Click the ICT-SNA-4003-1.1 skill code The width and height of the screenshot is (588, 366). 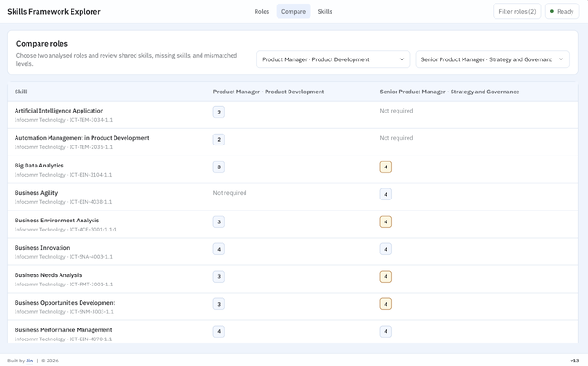(91, 257)
